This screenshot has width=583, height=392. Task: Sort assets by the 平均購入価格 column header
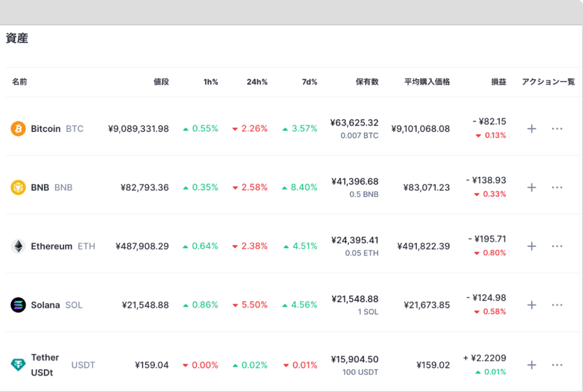point(427,82)
